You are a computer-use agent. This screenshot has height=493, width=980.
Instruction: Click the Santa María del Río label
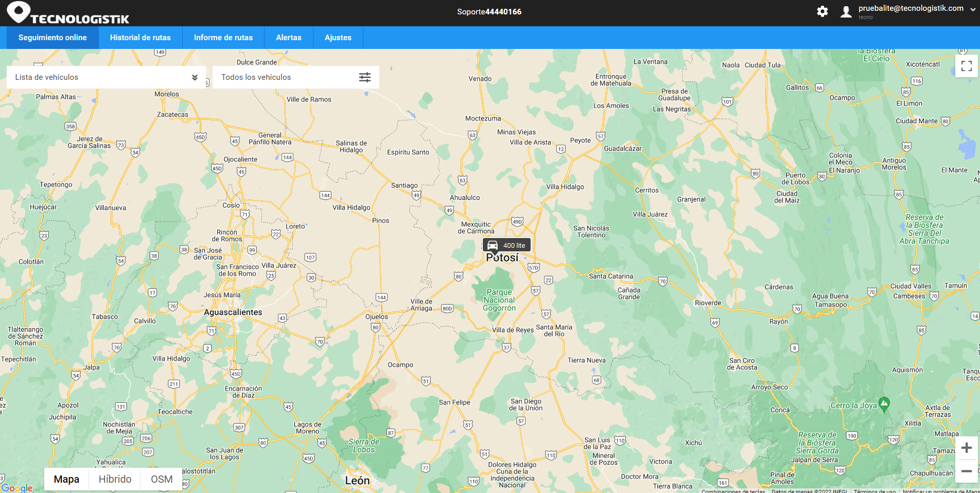pyautogui.click(x=554, y=331)
